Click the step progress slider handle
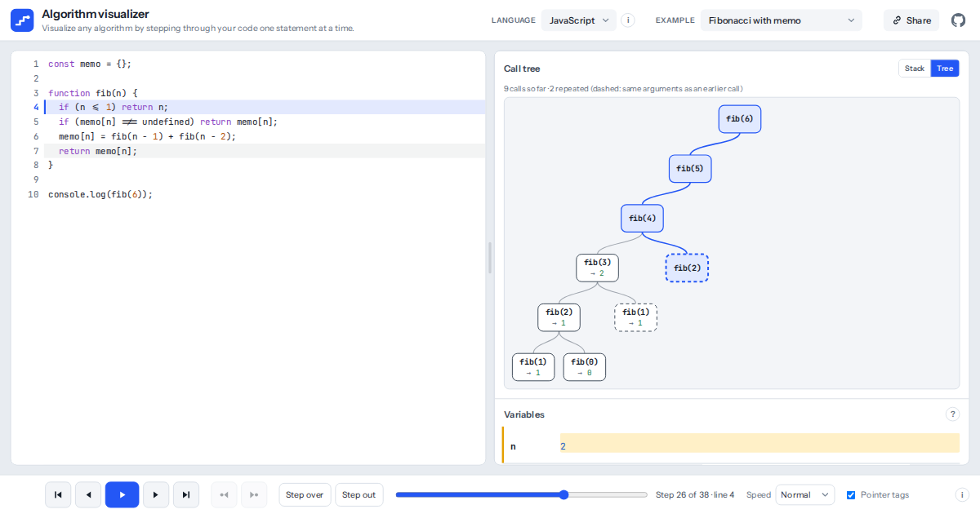The height and width of the screenshot is (514, 980). [x=564, y=494]
